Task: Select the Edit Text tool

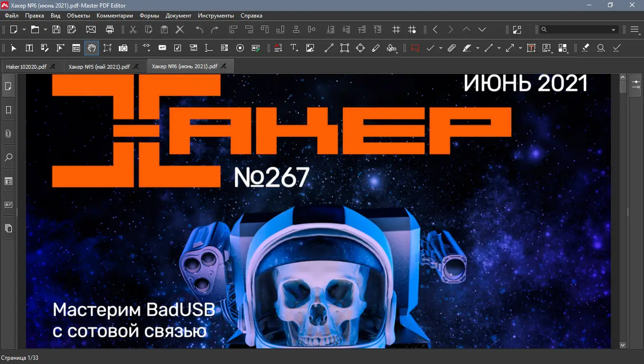Action: point(29,48)
